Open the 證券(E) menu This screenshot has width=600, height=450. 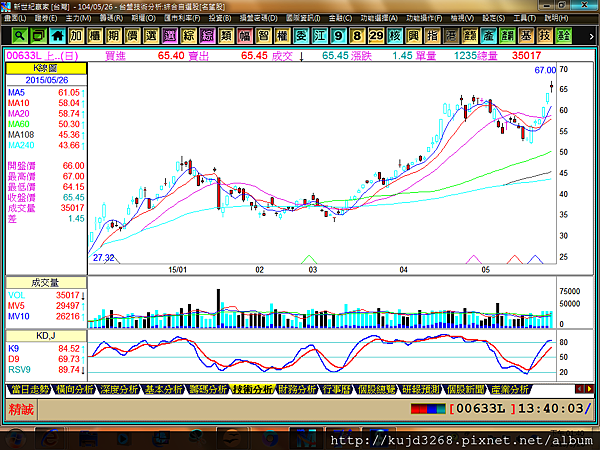[46, 18]
